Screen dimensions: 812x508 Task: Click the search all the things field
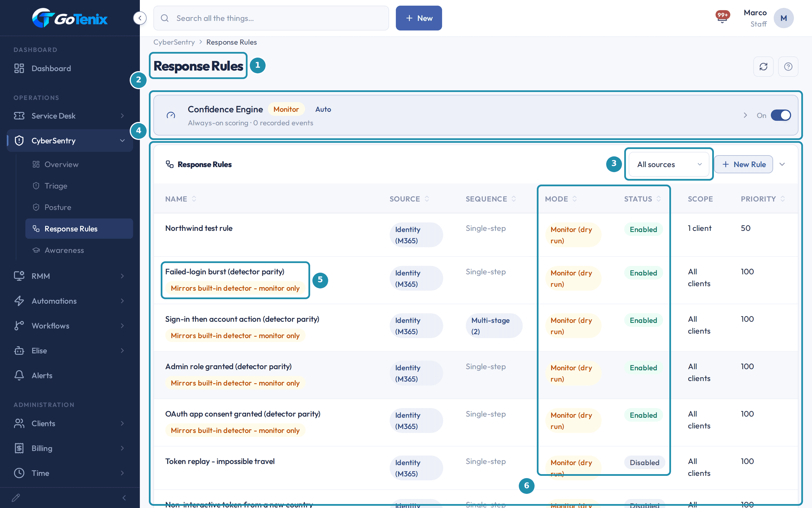click(271, 18)
